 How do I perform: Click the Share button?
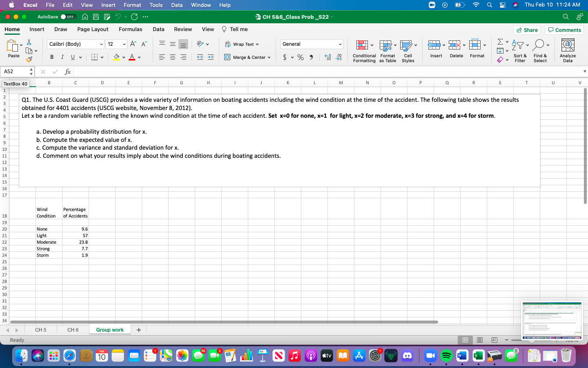tap(527, 29)
